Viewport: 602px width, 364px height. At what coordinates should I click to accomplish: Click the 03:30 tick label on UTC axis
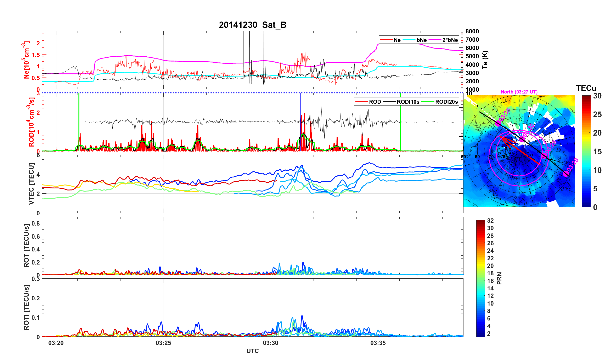270,343
